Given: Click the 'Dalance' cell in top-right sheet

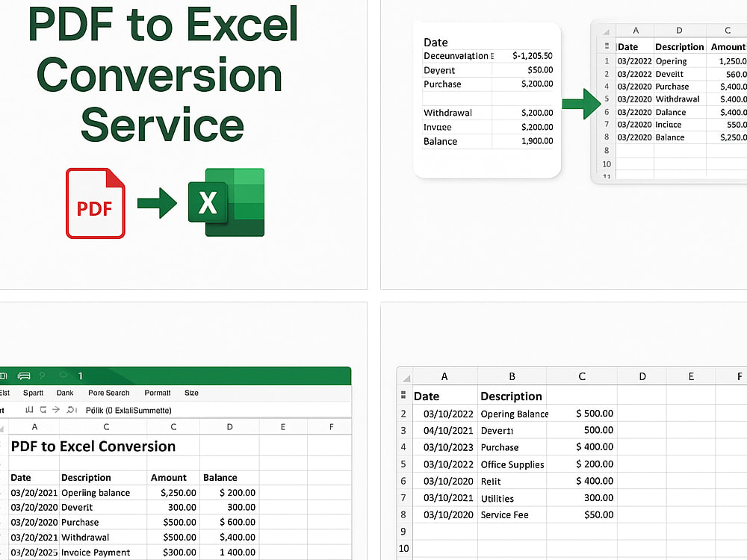Looking at the screenshot, I should [x=671, y=113].
